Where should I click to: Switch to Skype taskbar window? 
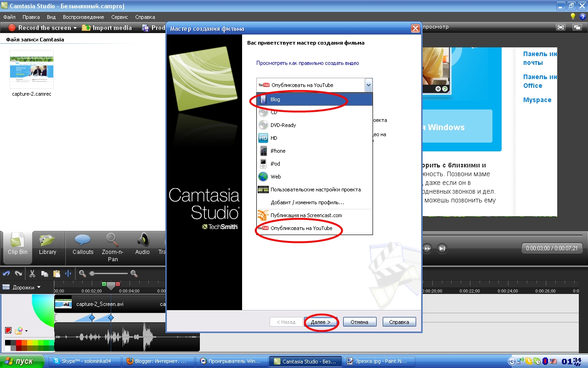(85, 361)
